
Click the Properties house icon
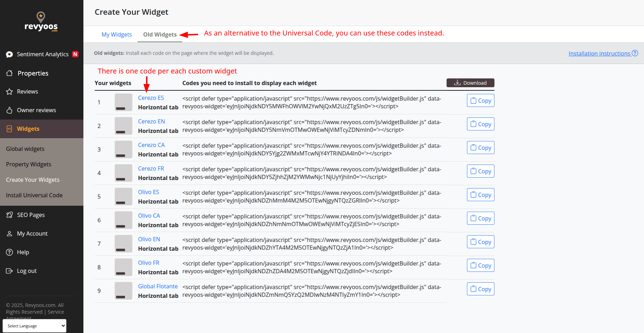(10, 73)
